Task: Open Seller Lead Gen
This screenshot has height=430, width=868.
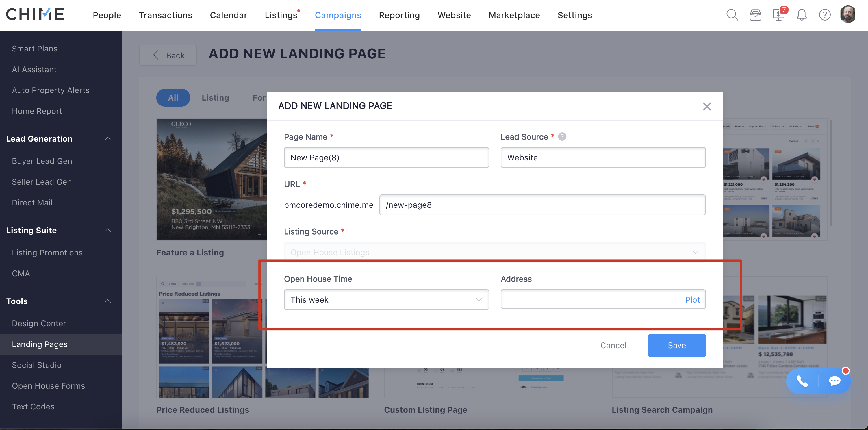Action: point(42,182)
